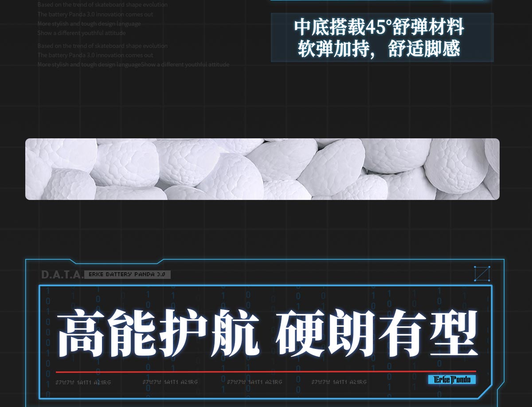Click the headline 高能护航 硬朗有型
532x407 pixels.
(267, 334)
